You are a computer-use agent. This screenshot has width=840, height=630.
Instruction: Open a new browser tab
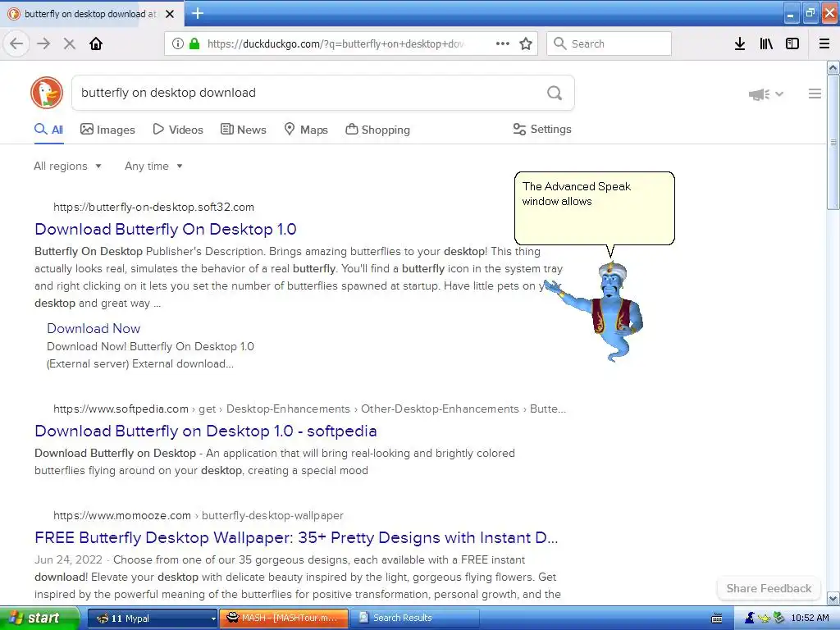pos(198,13)
